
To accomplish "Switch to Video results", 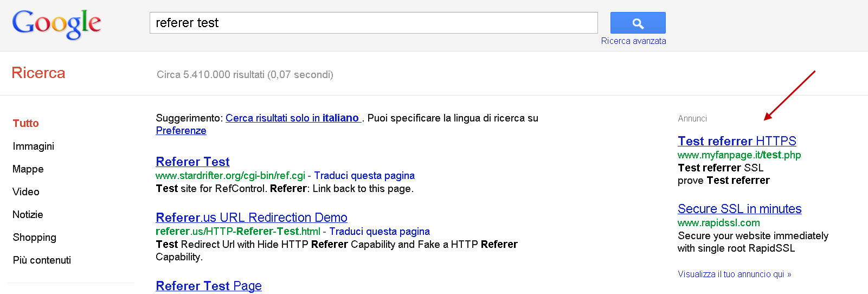I will pyautogui.click(x=25, y=192).
